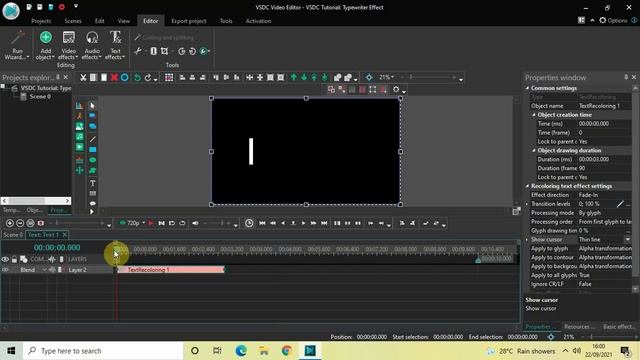Screen dimensions: 640x360
Task: Switch to Basic effects tab
Action: pyautogui.click(x=619, y=327)
